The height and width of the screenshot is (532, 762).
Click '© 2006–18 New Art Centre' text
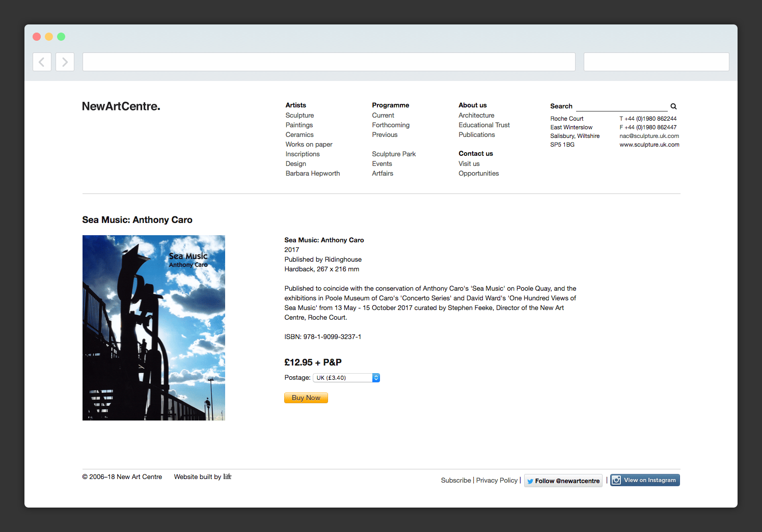tap(122, 477)
